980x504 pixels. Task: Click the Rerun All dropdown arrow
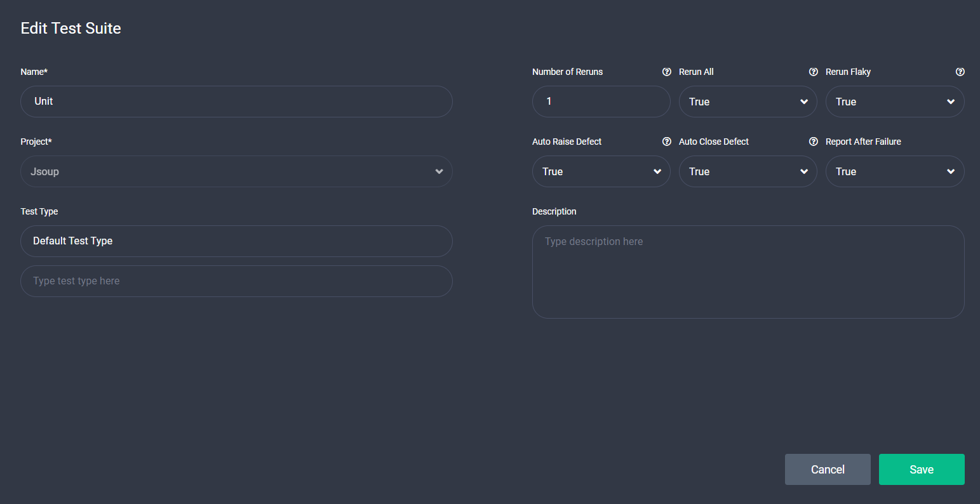[803, 102]
